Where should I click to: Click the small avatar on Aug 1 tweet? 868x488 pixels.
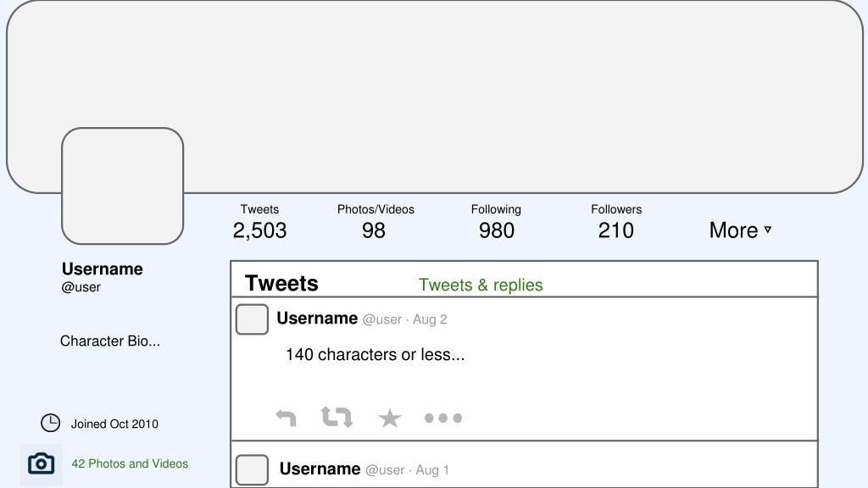pyautogui.click(x=252, y=469)
